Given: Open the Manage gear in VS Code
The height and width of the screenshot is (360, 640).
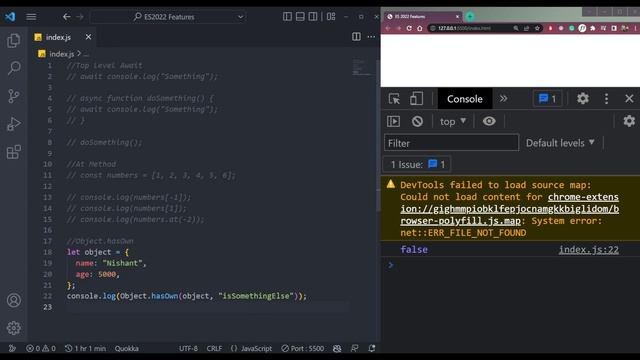Looking at the screenshot, I should point(13,328).
